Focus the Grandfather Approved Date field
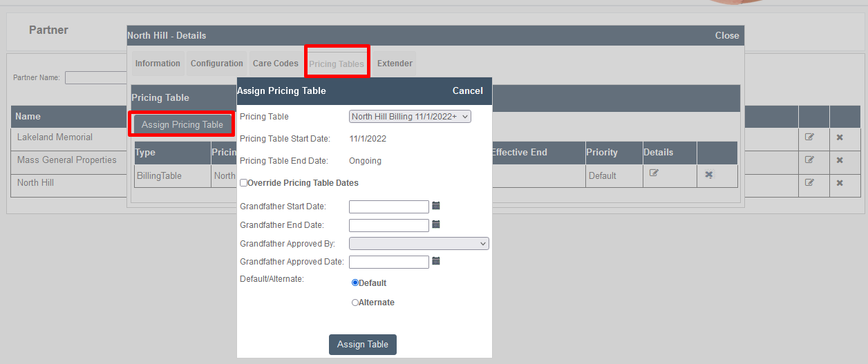The image size is (868, 364). pyautogui.click(x=389, y=262)
